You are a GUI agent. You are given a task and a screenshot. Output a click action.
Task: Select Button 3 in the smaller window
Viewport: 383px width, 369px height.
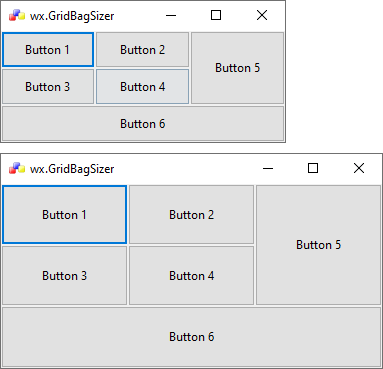pyautogui.click(x=48, y=87)
